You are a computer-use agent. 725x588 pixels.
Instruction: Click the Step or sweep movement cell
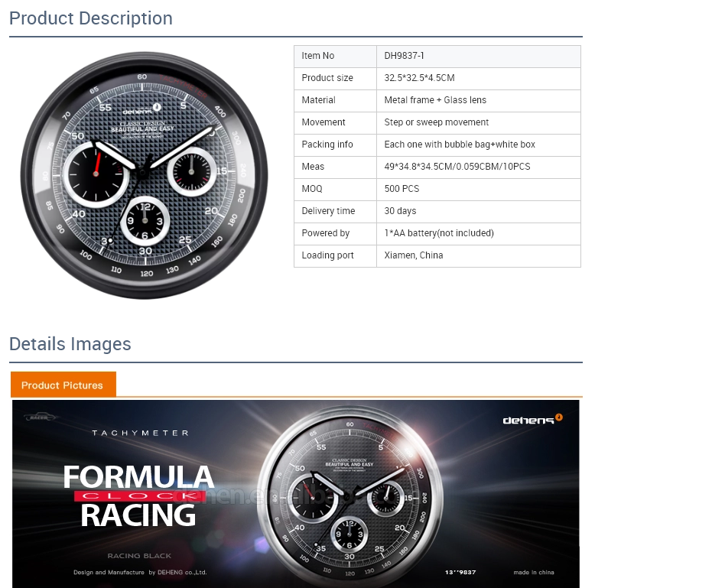tap(479, 123)
